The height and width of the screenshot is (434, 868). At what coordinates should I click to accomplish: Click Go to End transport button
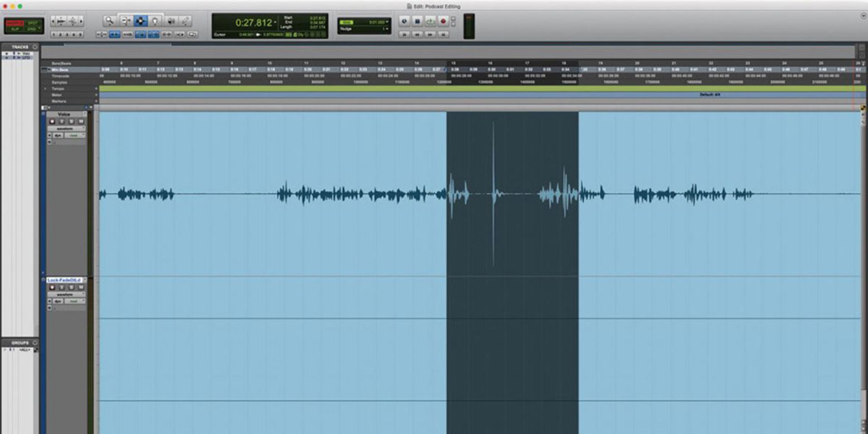443,34
